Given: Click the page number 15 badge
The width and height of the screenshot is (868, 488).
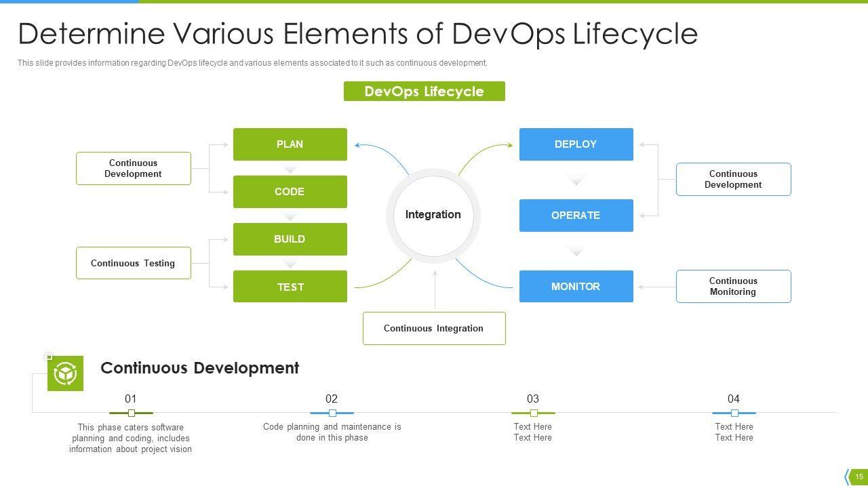Looking at the screenshot, I should pyautogui.click(x=859, y=476).
